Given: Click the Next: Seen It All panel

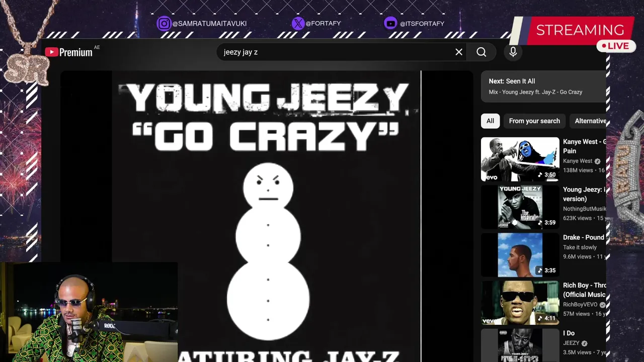Looking at the screenshot, I should click(x=543, y=86).
